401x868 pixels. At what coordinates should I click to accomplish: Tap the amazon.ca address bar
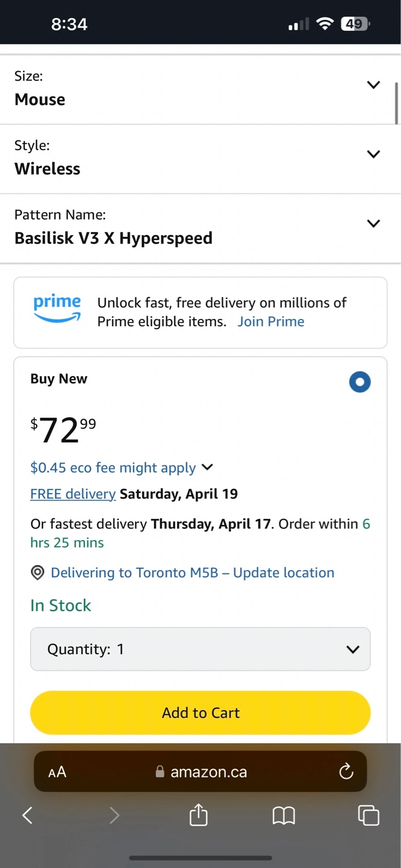coord(208,772)
